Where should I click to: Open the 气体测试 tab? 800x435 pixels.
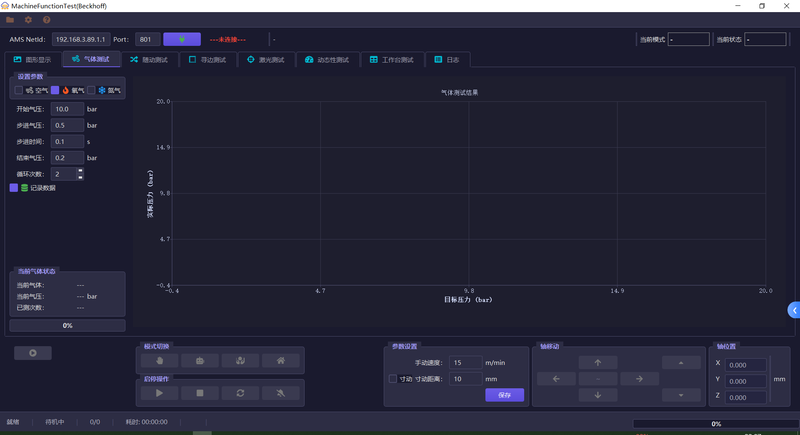click(91, 59)
